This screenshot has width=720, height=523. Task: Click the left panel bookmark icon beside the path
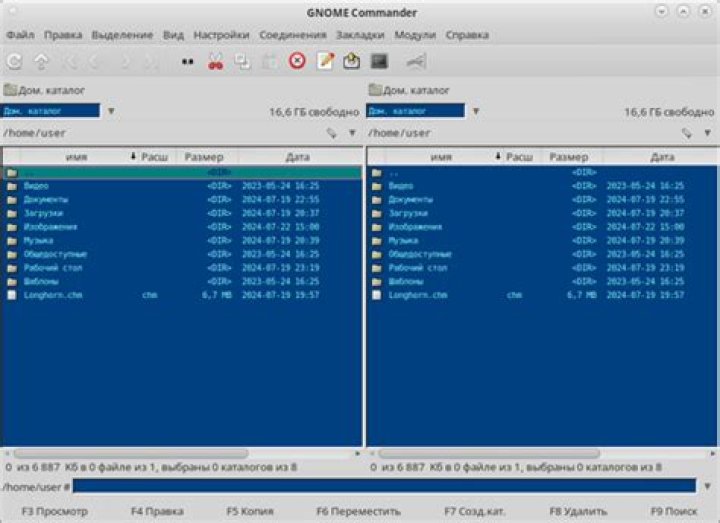(332, 133)
